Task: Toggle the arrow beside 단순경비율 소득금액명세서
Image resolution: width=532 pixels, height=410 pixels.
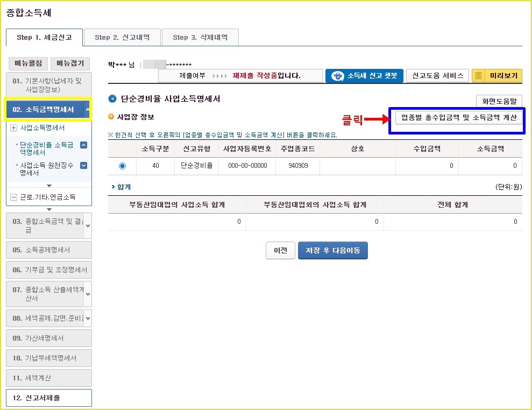Action: (x=83, y=145)
